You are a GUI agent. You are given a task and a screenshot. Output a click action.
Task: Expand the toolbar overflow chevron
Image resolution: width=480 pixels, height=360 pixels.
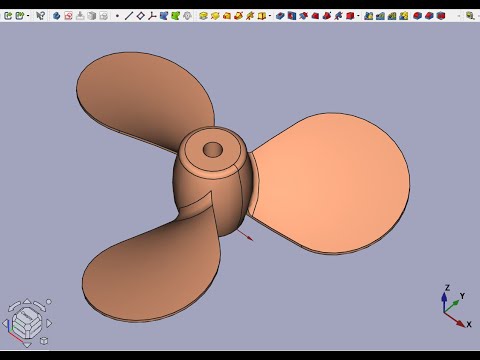tap(459, 16)
